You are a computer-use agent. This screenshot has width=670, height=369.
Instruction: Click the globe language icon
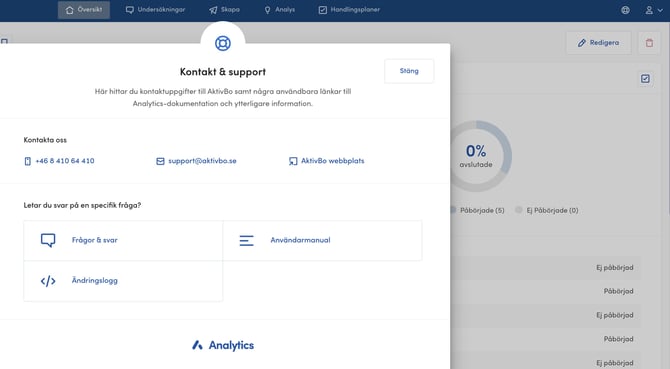click(625, 10)
